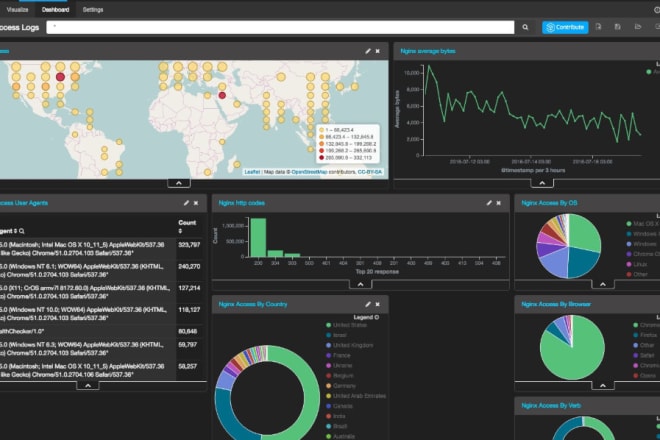
Task: Open the OpenStreetMap link on the map
Action: (309, 172)
